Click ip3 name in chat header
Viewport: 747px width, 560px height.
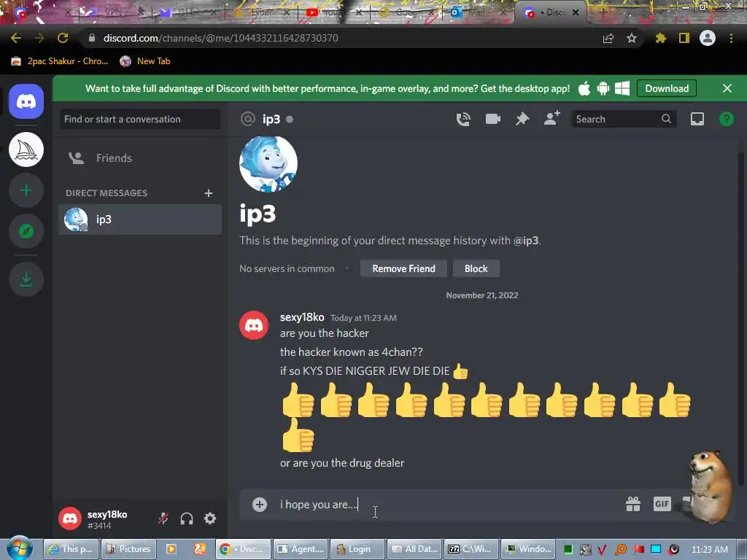(271, 119)
